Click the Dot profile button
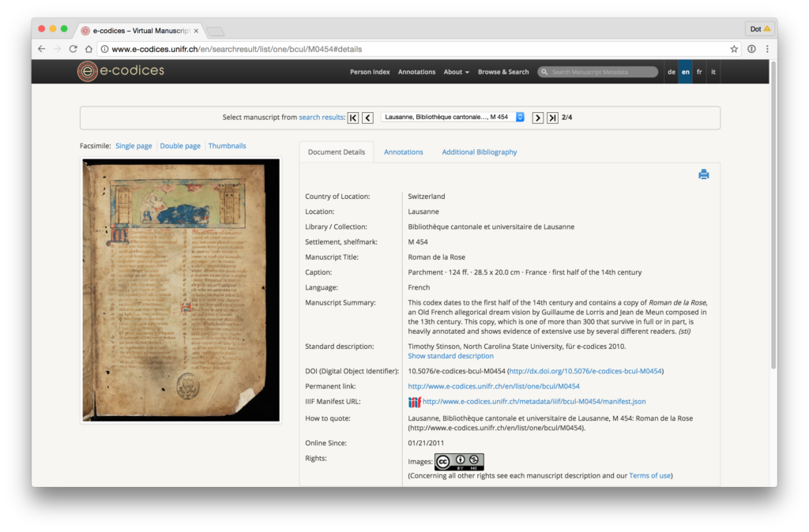The height and width of the screenshot is (532, 809). (759, 29)
